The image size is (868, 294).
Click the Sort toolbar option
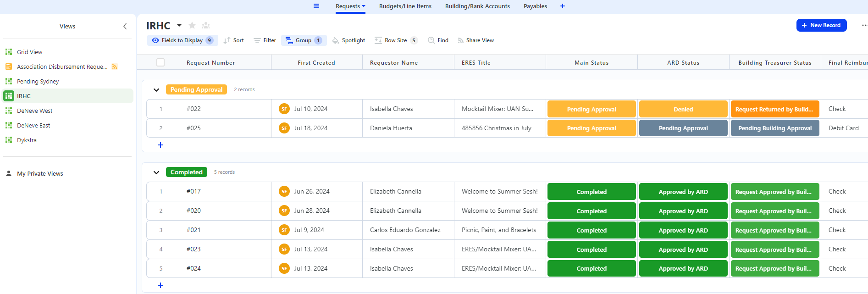(x=234, y=40)
